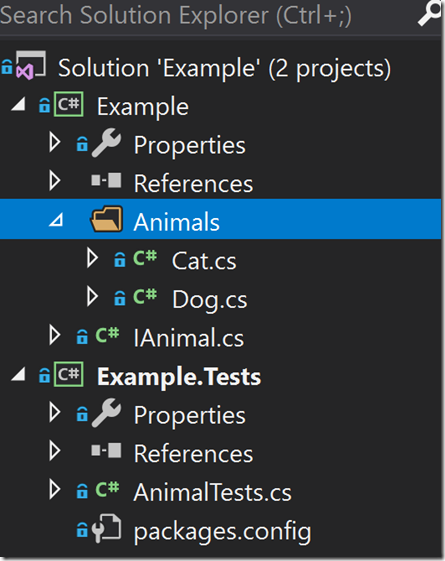Click the search magnifier icon
This screenshot has width=445, height=561.
(x=430, y=14)
